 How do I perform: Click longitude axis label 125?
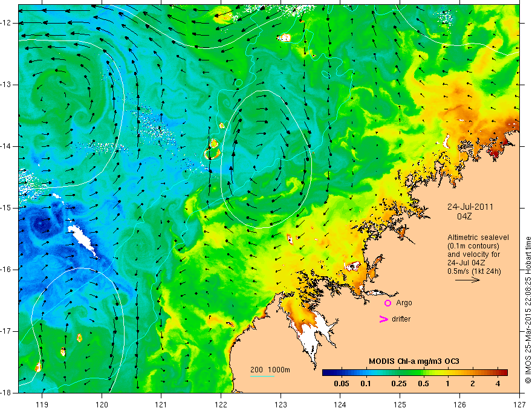click(400, 404)
